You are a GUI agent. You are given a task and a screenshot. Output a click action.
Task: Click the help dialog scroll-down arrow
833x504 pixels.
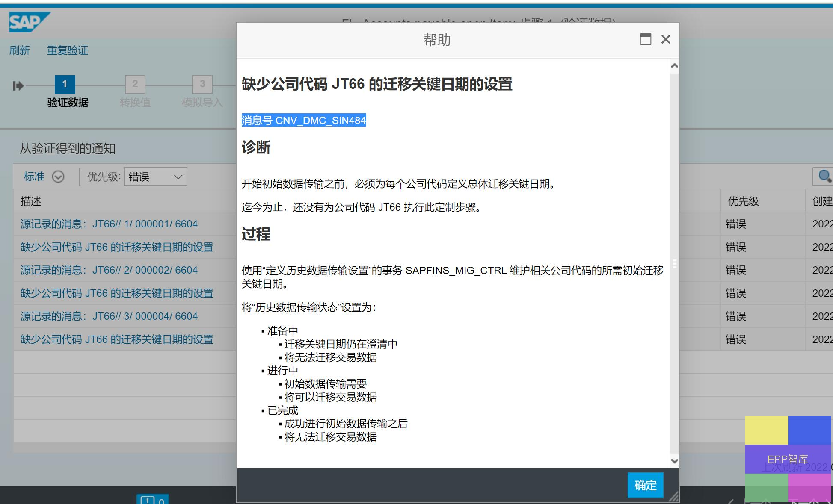click(675, 461)
